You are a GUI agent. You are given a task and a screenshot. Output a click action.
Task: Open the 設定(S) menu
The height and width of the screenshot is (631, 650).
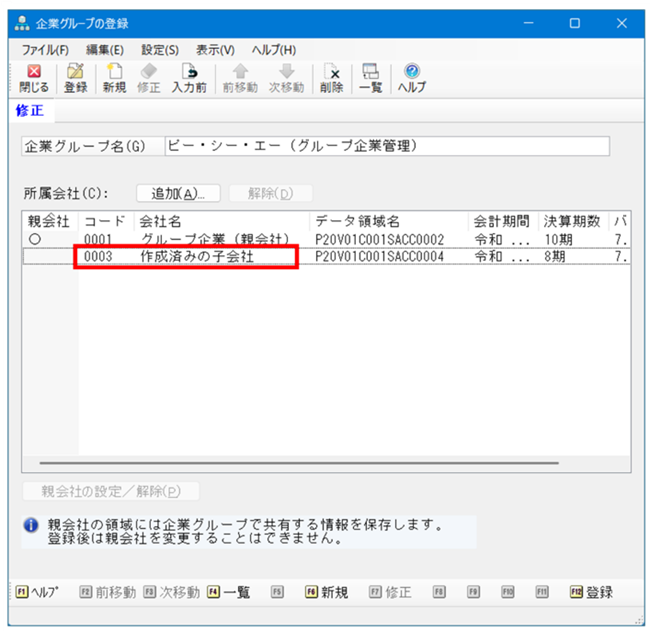click(160, 50)
